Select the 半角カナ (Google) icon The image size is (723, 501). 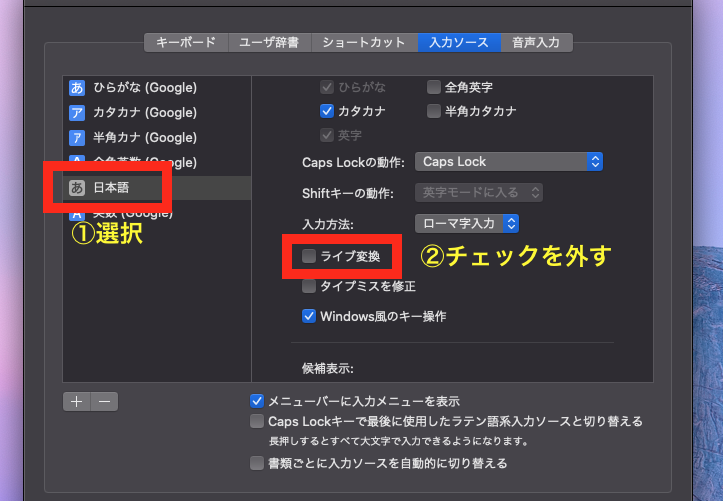click(x=76, y=138)
